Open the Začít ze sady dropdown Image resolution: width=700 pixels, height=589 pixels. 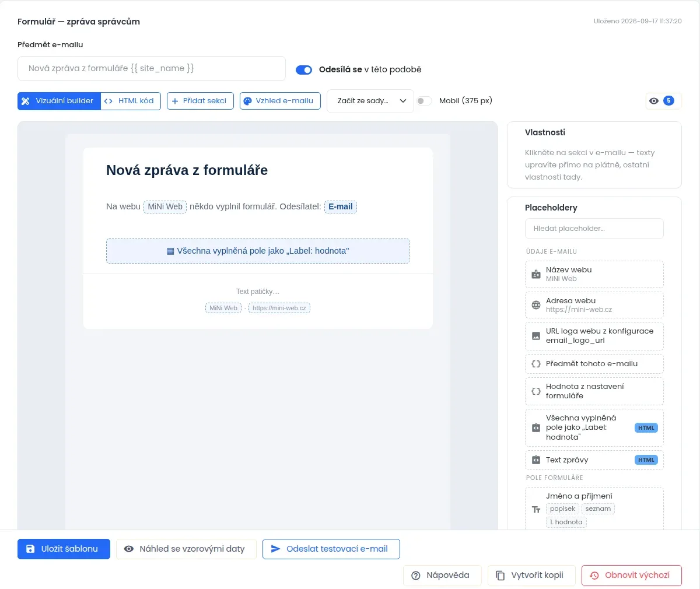pos(370,101)
